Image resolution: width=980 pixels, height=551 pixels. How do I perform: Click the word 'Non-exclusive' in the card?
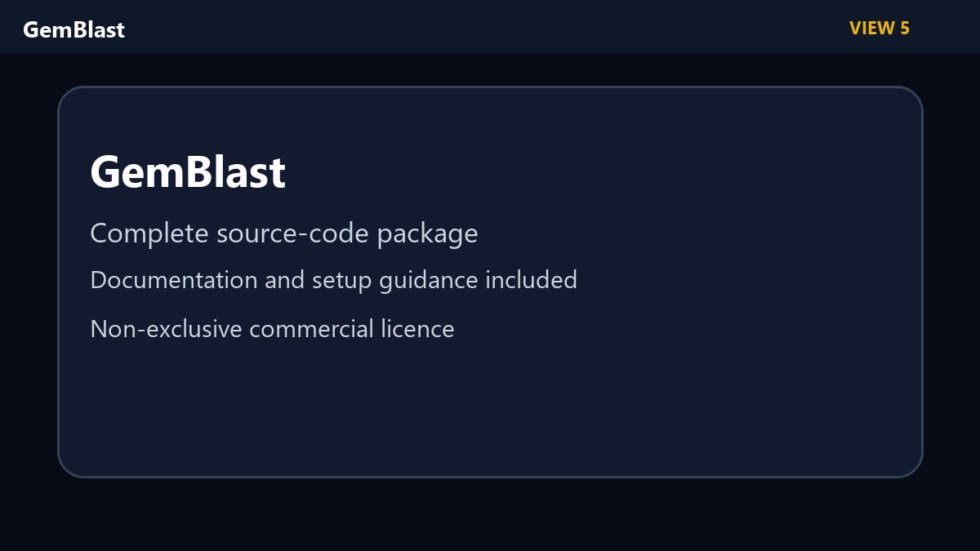(x=166, y=328)
